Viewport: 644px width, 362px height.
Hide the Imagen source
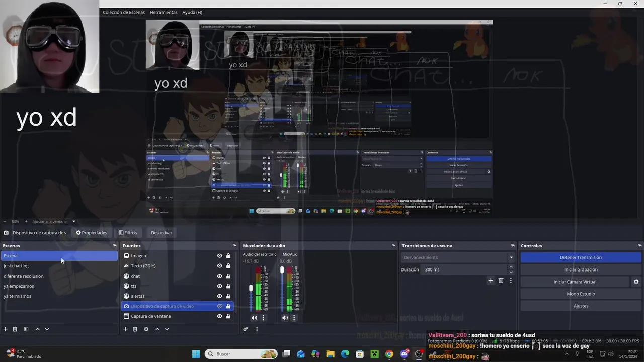pyautogui.click(x=219, y=256)
